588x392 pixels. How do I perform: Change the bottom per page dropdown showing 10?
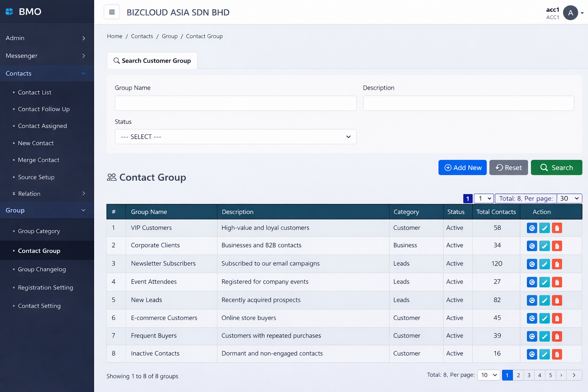[489, 375]
